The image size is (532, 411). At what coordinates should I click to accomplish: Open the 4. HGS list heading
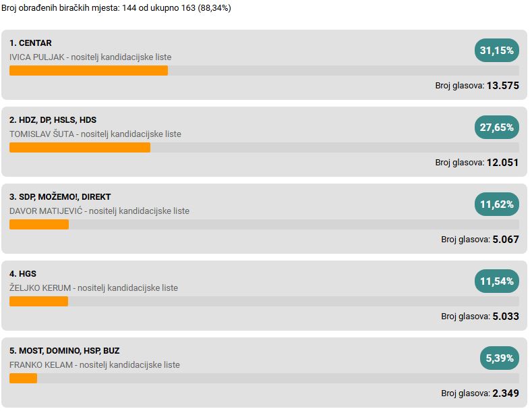click(x=23, y=274)
